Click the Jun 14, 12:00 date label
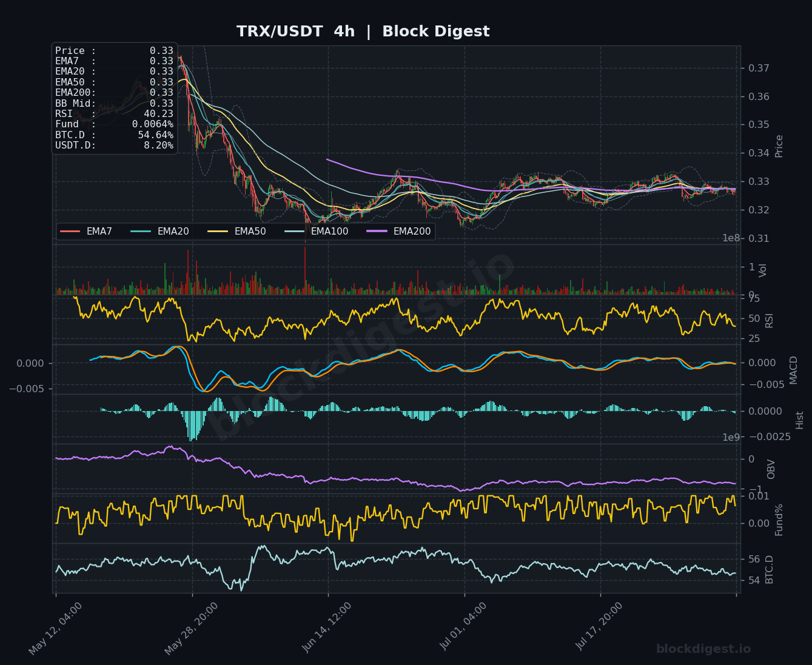The height and width of the screenshot is (665, 812). coord(327,628)
